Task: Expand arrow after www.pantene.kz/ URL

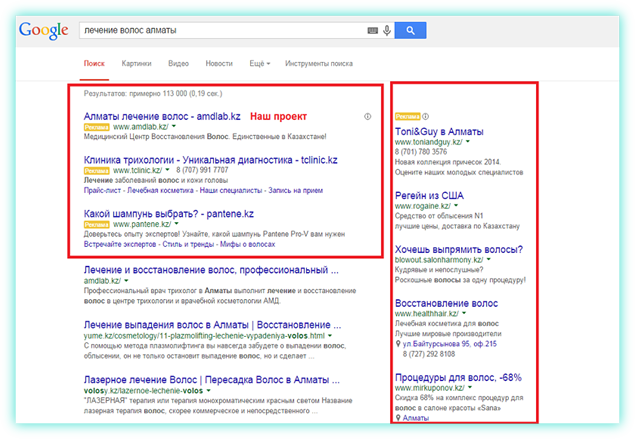Action: pos(177,224)
